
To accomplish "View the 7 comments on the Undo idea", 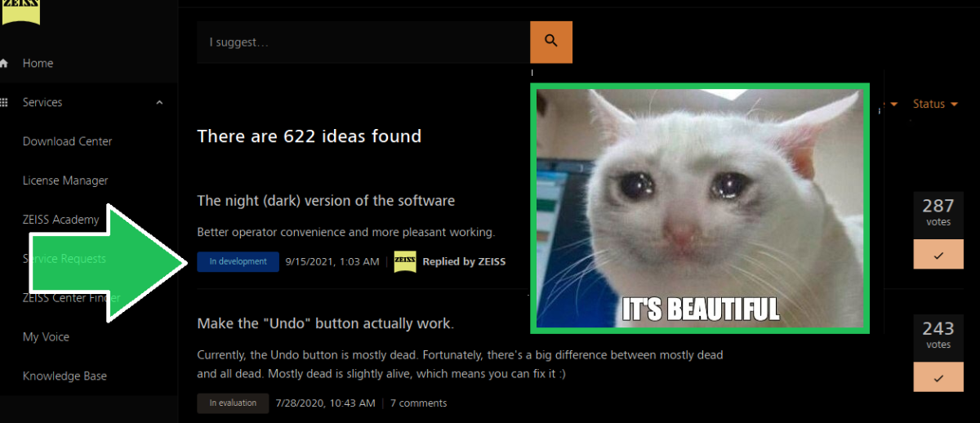I will point(418,403).
